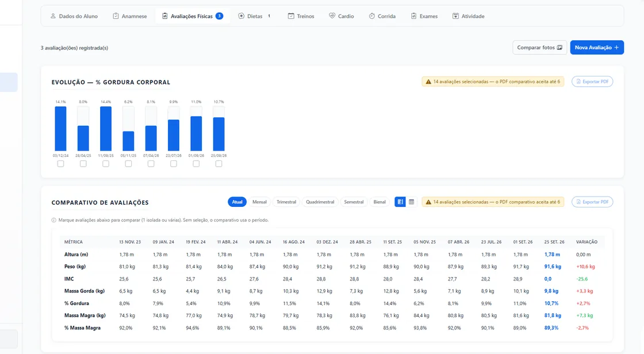This screenshot has width=644, height=354.
Task: Switch to the Corrida tab
Action: click(x=382, y=16)
